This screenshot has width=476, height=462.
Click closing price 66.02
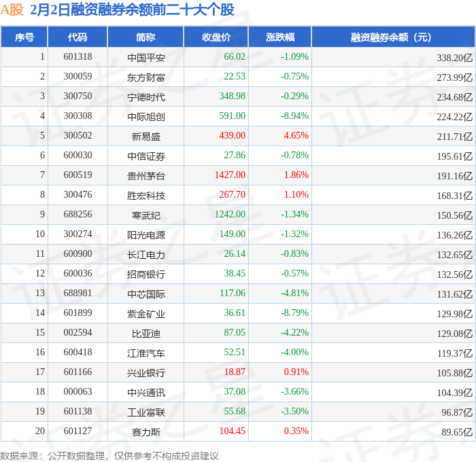pyautogui.click(x=235, y=56)
